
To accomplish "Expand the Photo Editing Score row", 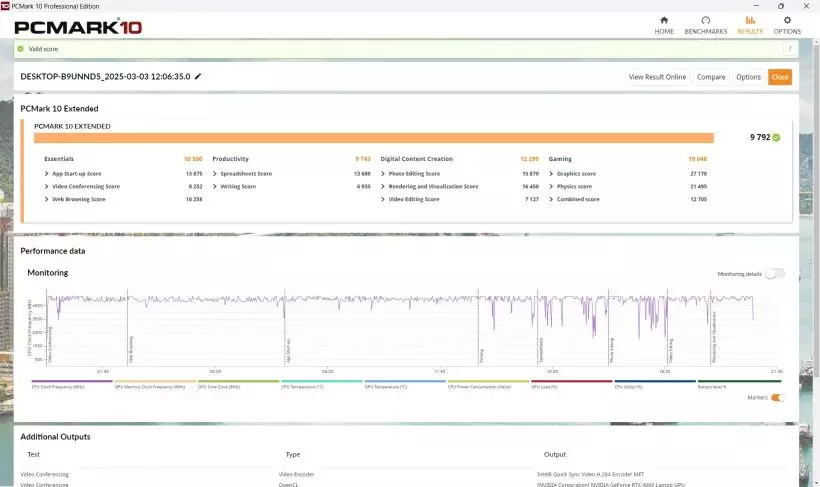I will 383,173.
